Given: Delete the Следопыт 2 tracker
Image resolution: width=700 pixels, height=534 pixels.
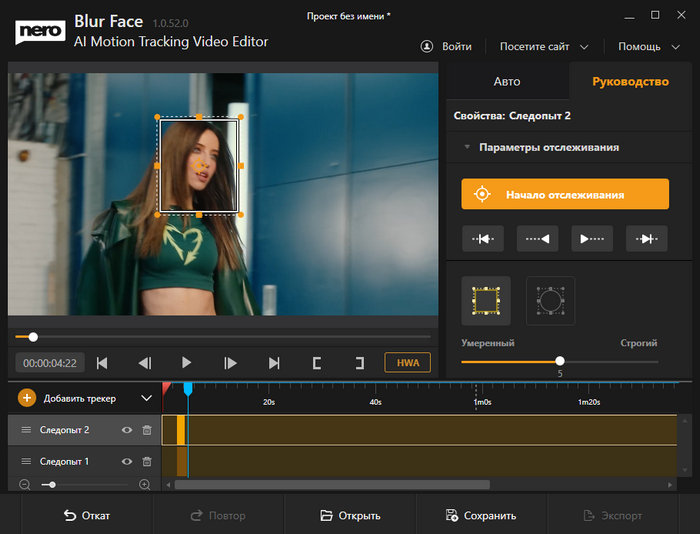Looking at the screenshot, I should coord(147,430).
